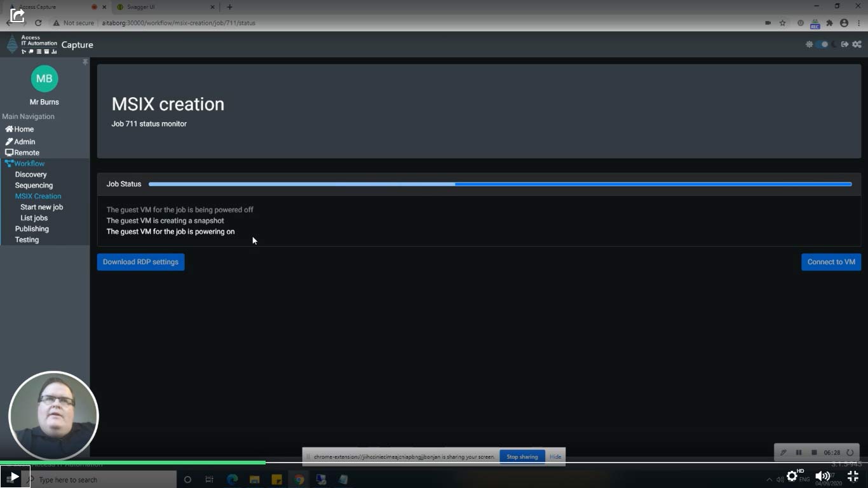This screenshot has height=488, width=868.
Task: Pin the Mr Burns user avatar
Action: click(x=44, y=78)
